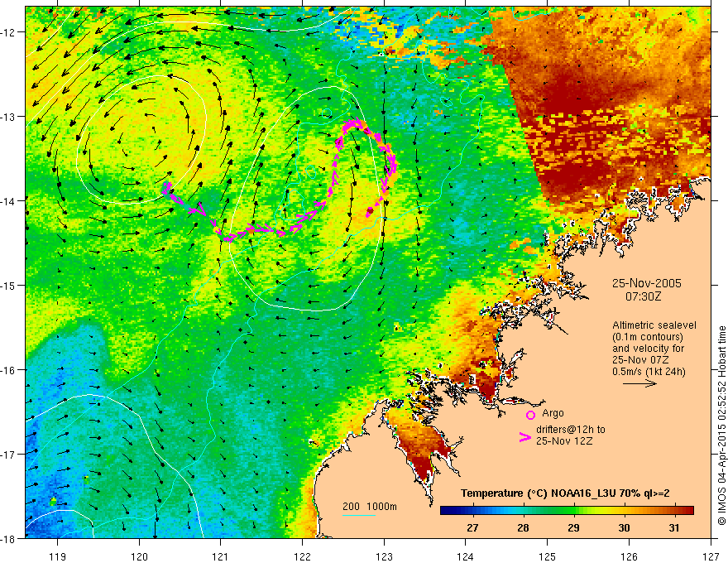Click the longitude axis label 120
The width and height of the screenshot is (728, 563).
click(139, 556)
